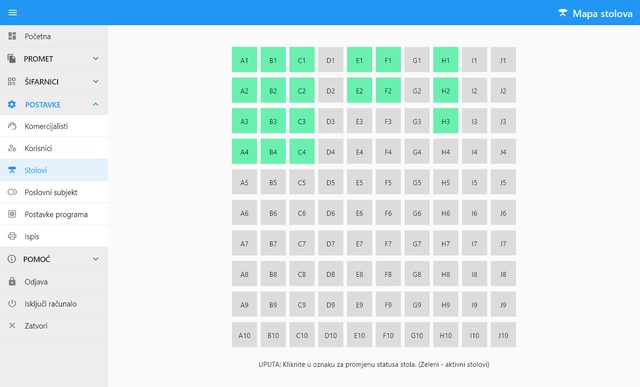Click Zatvori to close app
This screenshot has width=640, height=387.
54,326
